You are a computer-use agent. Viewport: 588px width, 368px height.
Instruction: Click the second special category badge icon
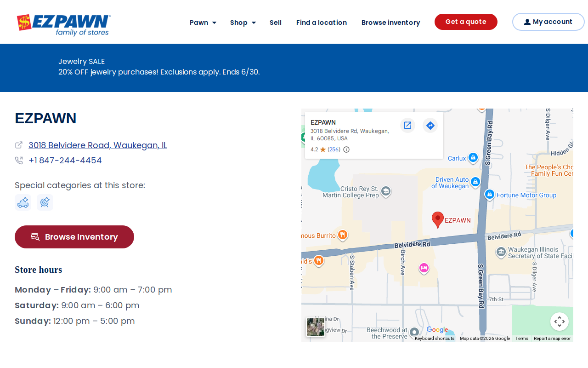[45, 202]
